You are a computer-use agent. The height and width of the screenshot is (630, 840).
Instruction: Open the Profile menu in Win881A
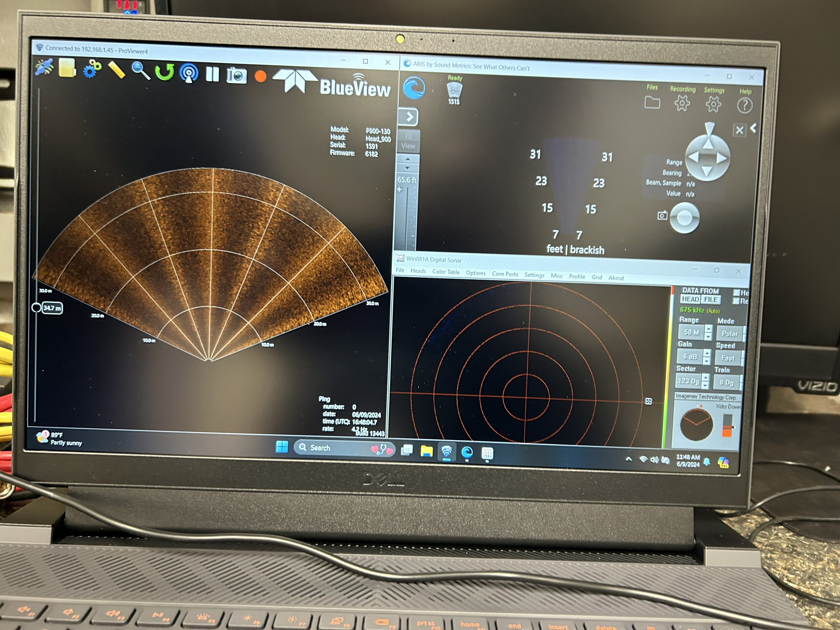(x=577, y=277)
